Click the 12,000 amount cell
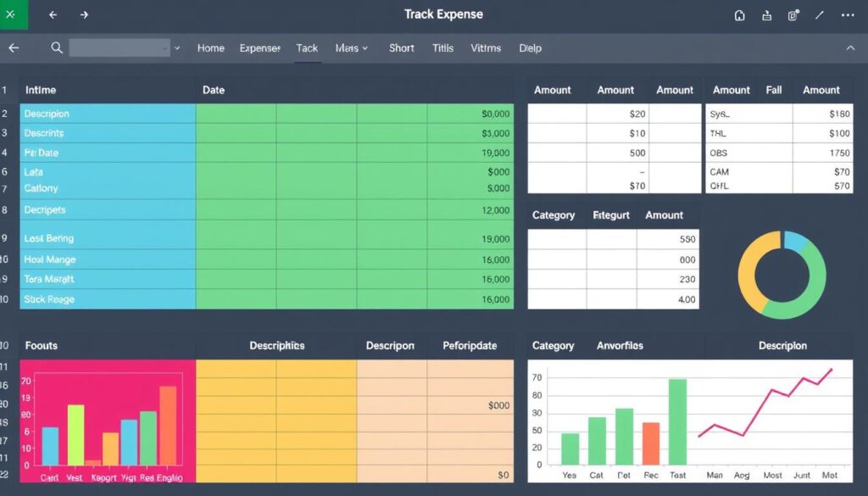Viewport: 868px width, 496px height. click(470, 209)
